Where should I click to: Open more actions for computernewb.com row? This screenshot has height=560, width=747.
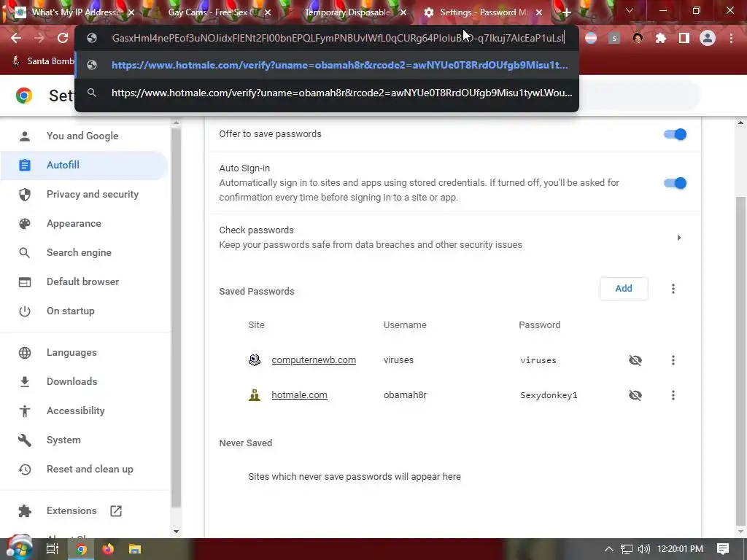click(673, 360)
